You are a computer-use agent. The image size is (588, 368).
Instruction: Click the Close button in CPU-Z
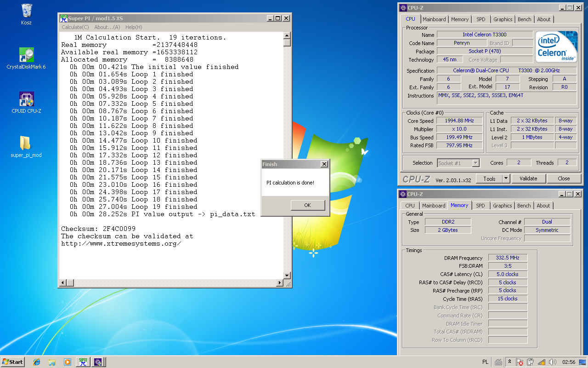tap(564, 178)
